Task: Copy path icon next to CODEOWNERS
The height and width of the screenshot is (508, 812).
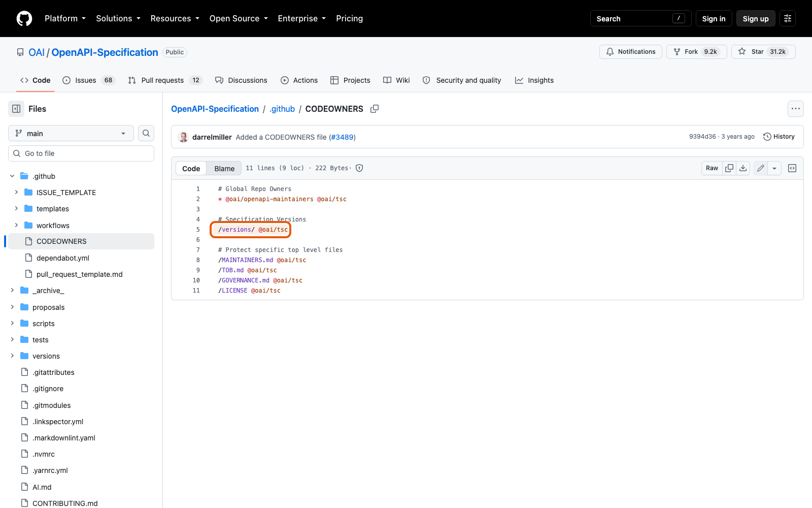Action: click(375, 109)
